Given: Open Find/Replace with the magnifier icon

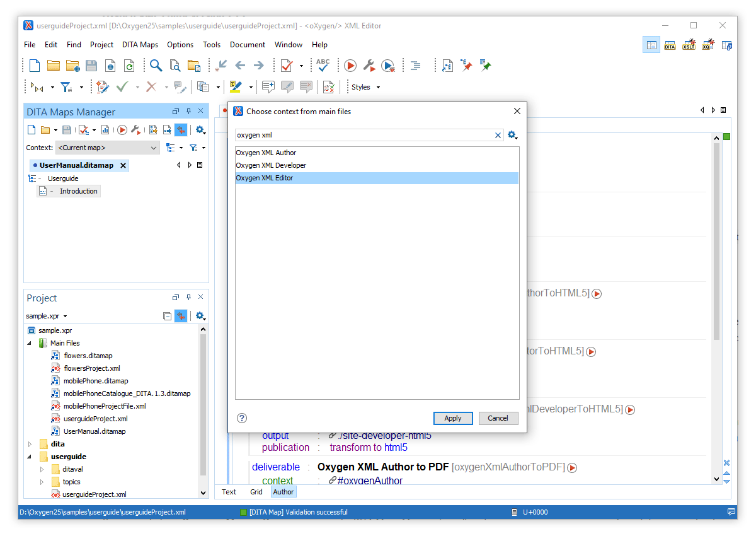Looking at the screenshot, I should pyautogui.click(x=155, y=66).
